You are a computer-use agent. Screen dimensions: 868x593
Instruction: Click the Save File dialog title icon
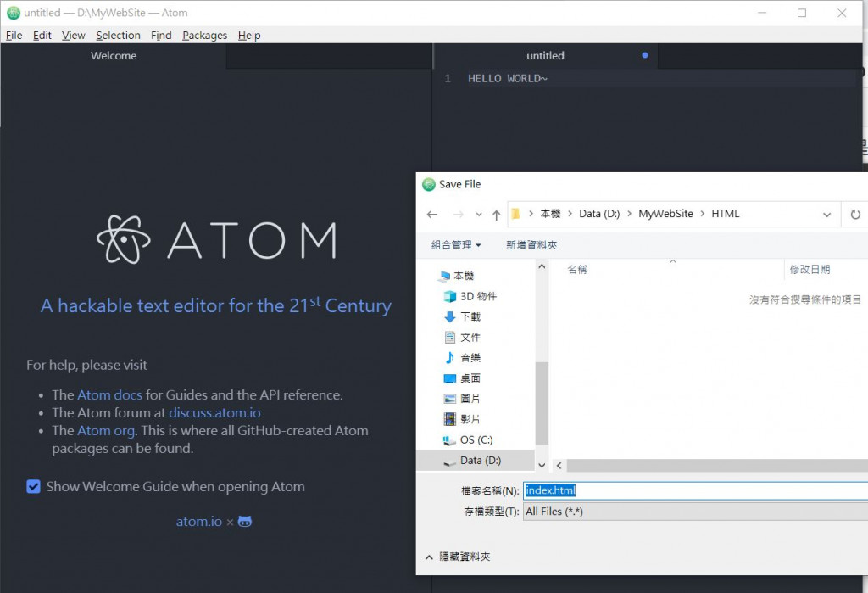click(429, 185)
